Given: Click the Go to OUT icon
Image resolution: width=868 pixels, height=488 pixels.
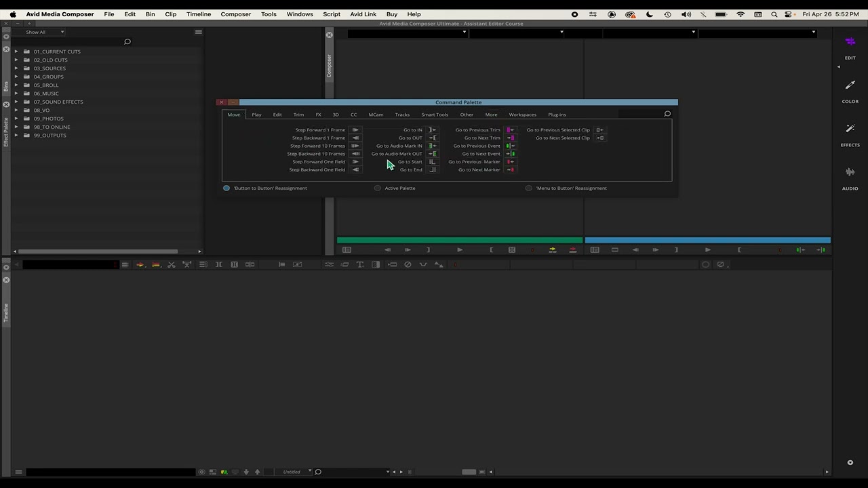Looking at the screenshot, I should 432,138.
